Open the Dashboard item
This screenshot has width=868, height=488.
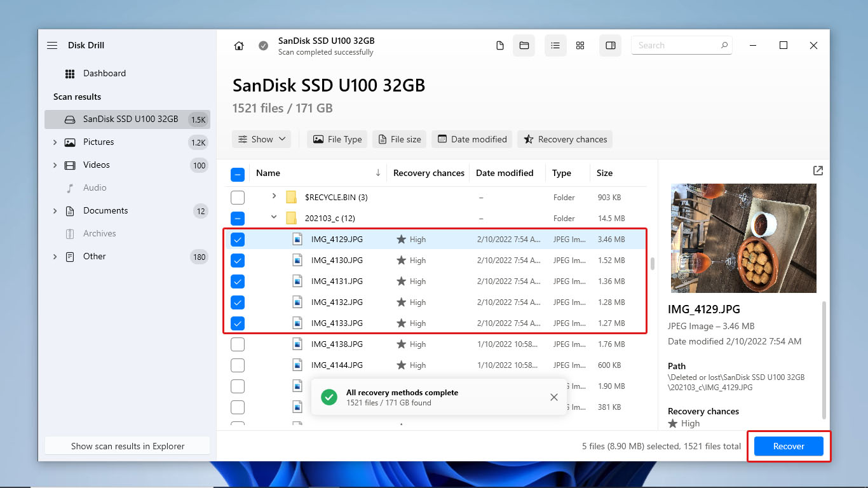click(104, 74)
